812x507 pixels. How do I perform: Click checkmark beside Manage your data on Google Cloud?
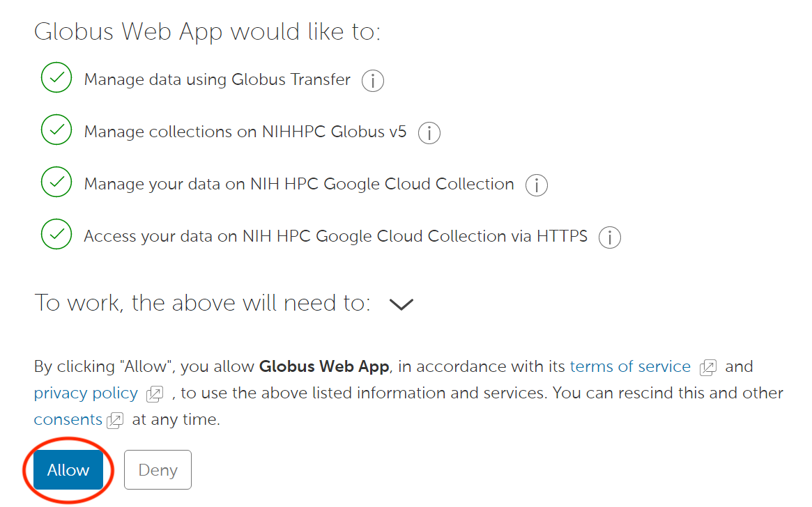56,182
